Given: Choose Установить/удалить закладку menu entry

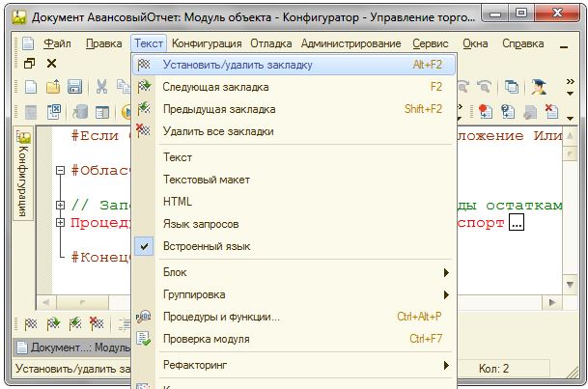Looking at the screenshot, I should (x=238, y=65).
